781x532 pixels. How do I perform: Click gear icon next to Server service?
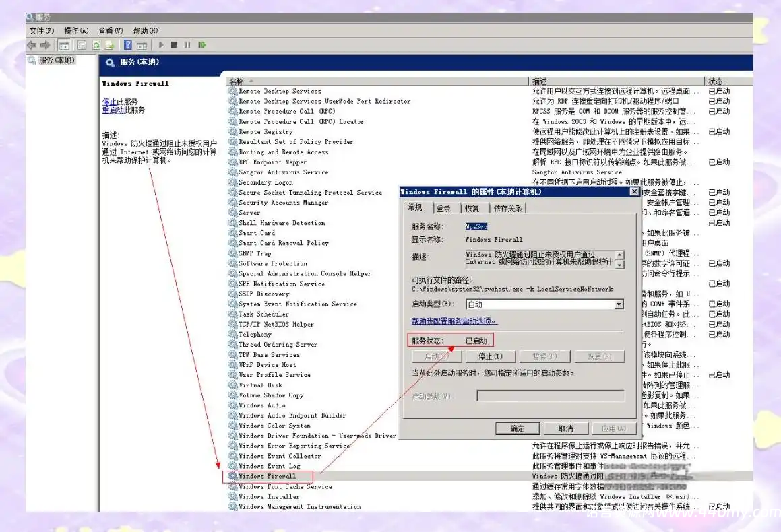point(232,213)
